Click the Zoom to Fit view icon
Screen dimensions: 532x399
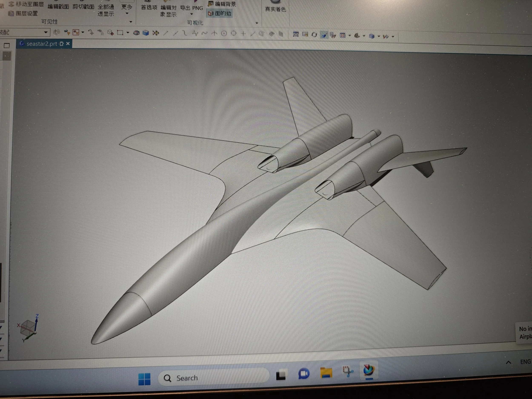tap(296, 35)
